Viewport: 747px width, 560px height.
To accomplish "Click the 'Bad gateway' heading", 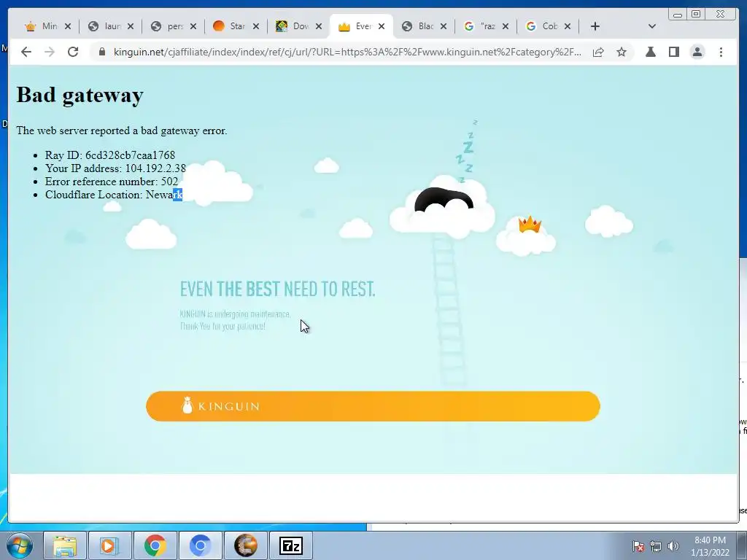I will pos(80,95).
